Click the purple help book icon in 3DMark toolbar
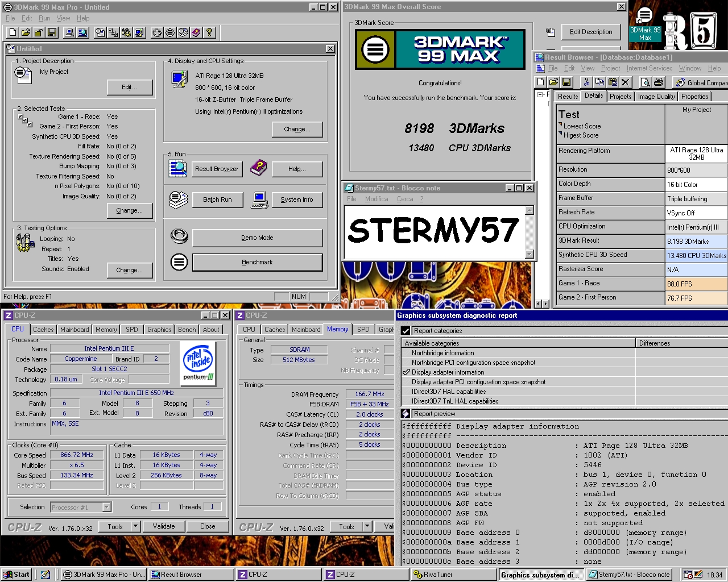This screenshot has height=582, width=728. pos(196,32)
